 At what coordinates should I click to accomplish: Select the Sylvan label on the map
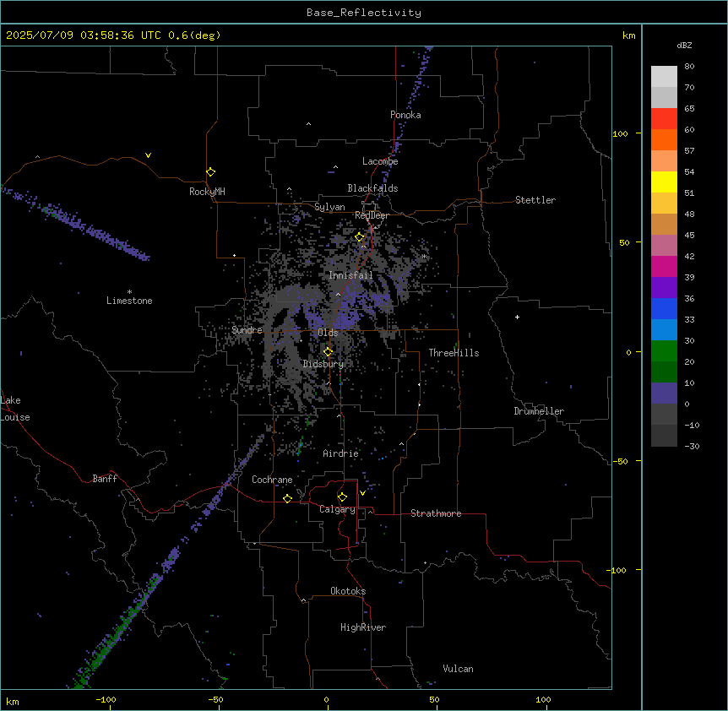coord(329,207)
